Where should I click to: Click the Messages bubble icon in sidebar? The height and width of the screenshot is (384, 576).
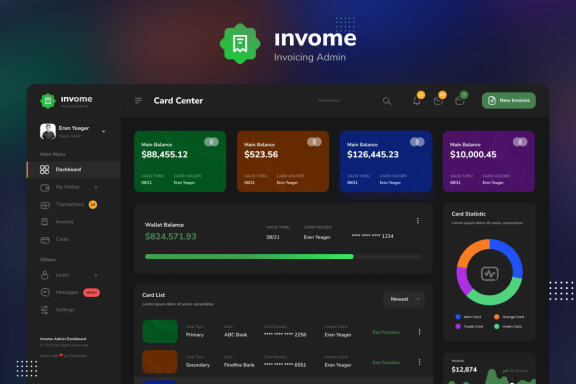(44, 293)
